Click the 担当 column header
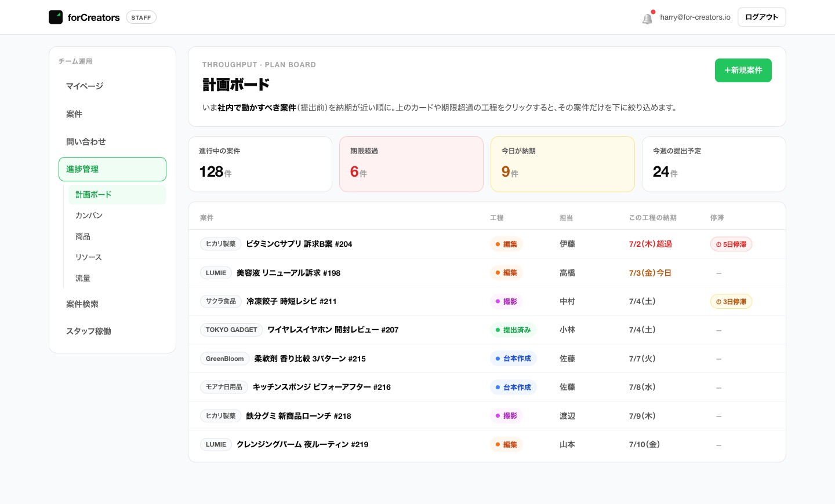 coord(566,218)
